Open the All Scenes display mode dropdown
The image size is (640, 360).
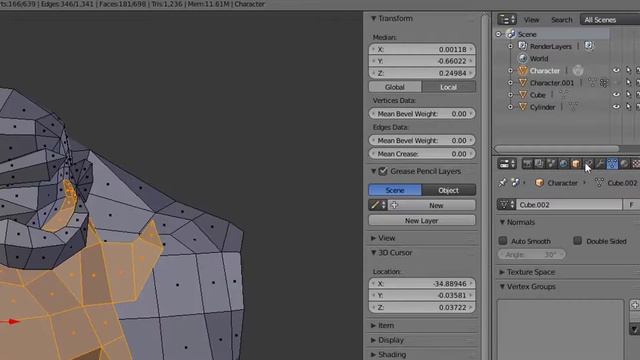tap(610, 20)
